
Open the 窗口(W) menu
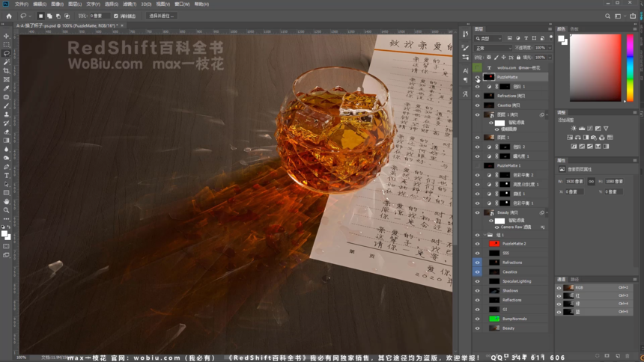[182, 4]
